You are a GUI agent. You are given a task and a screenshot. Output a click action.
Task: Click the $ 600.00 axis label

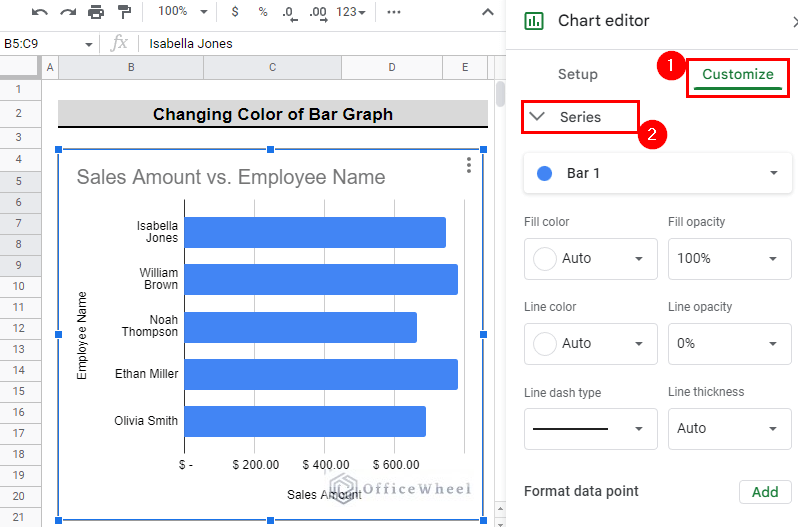point(396,465)
